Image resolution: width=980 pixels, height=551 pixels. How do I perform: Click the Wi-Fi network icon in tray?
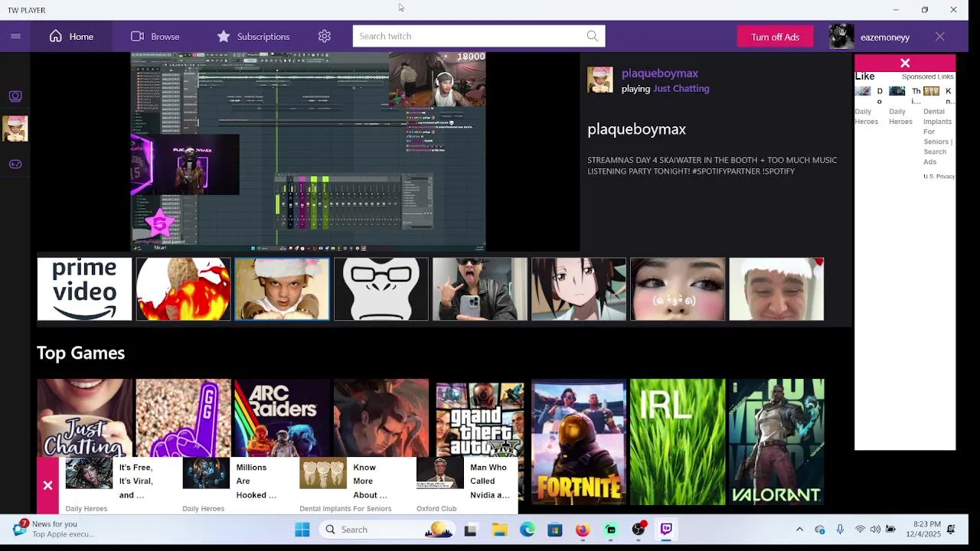860,530
